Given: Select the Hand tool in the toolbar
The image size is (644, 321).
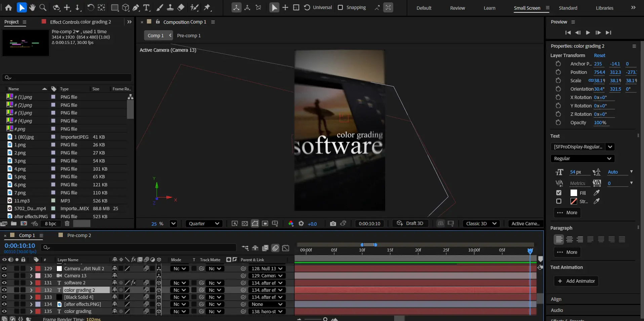Looking at the screenshot, I should [32, 7].
